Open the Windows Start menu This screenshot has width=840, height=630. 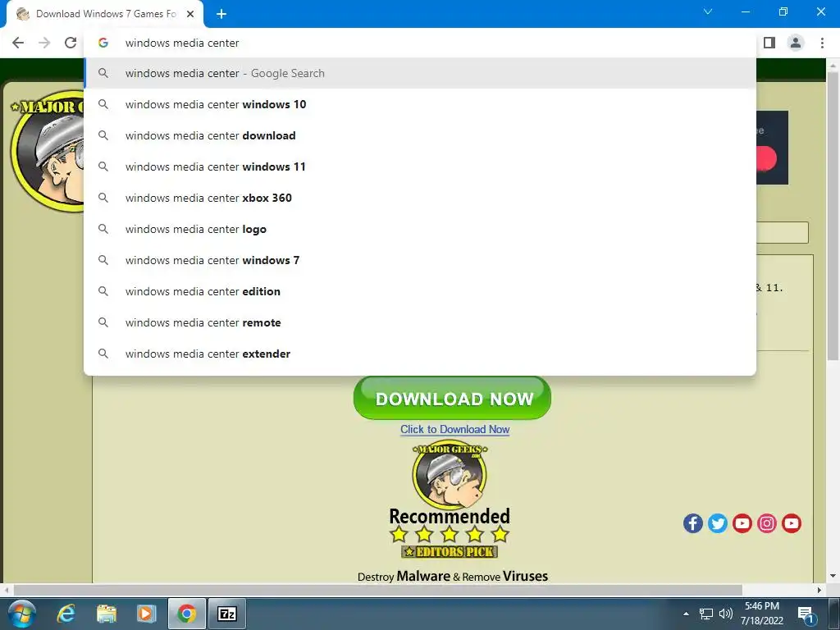pos(21,614)
